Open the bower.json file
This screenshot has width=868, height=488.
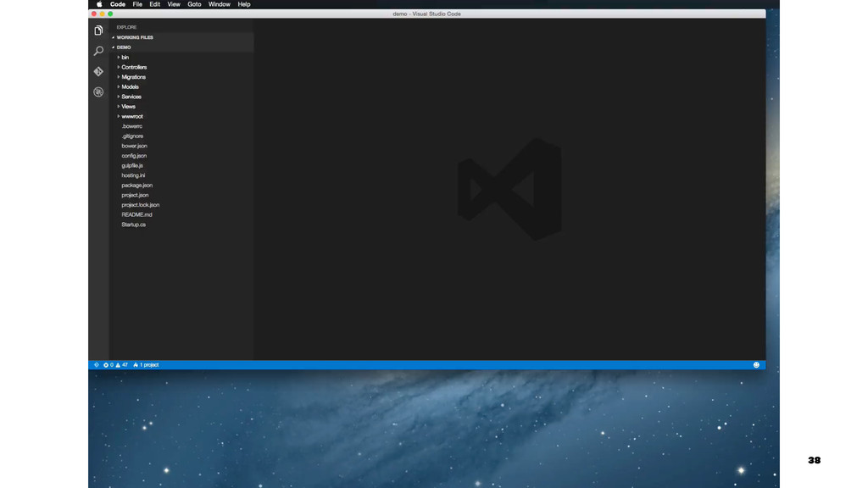coord(135,146)
